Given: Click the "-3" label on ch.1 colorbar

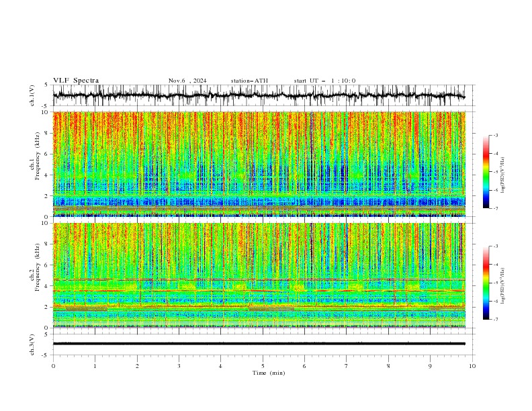Looking at the screenshot, I should [495, 135].
